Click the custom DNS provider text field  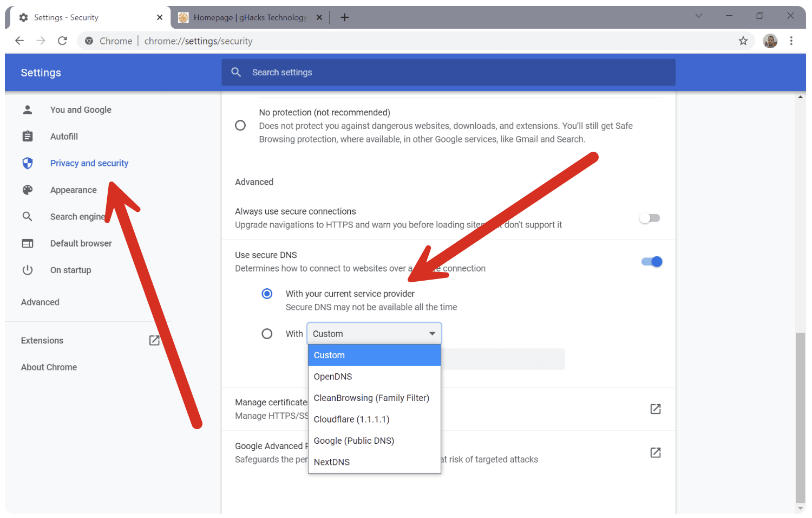pyautogui.click(x=503, y=359)
